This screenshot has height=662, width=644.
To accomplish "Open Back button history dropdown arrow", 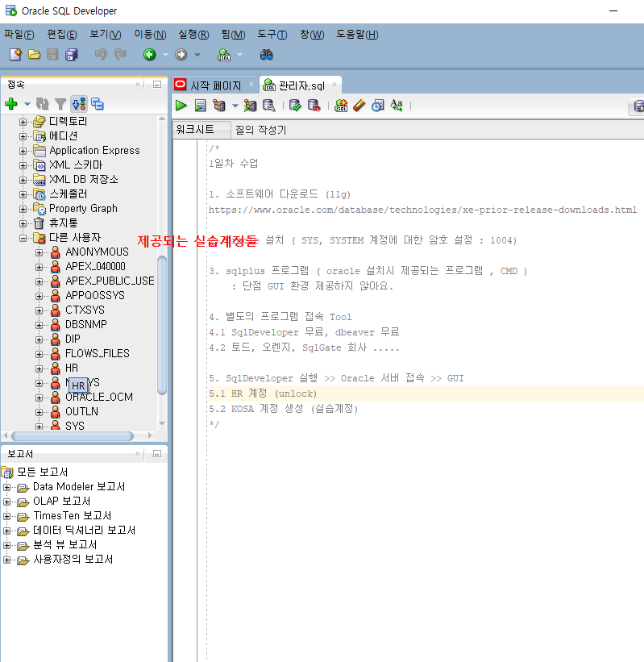I will tap(165, 55).
